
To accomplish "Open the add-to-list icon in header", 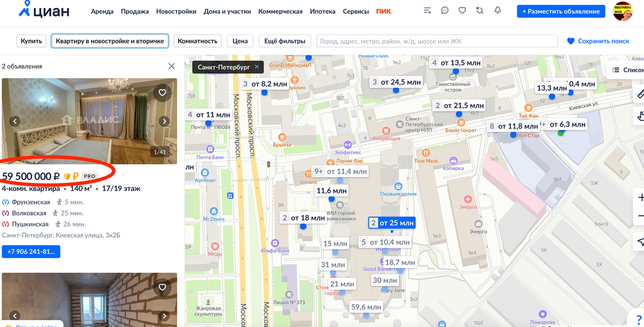I will [x=427, y=11].
